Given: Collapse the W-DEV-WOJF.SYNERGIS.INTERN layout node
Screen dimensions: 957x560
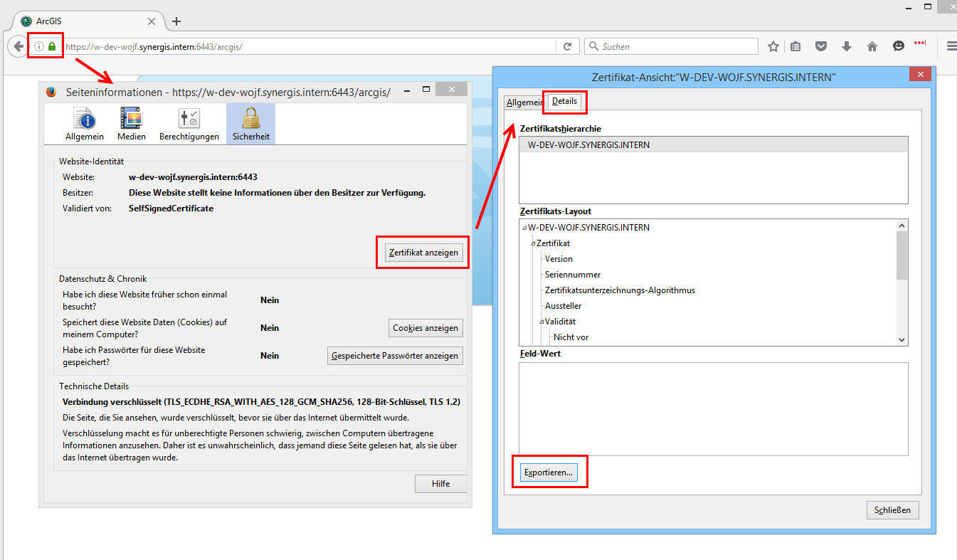Looking at the screenshot, I should tap(523, 227).
